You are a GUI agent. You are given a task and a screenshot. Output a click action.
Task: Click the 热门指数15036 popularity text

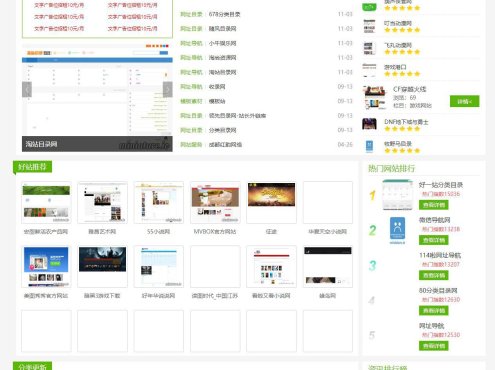click(441, 194)
